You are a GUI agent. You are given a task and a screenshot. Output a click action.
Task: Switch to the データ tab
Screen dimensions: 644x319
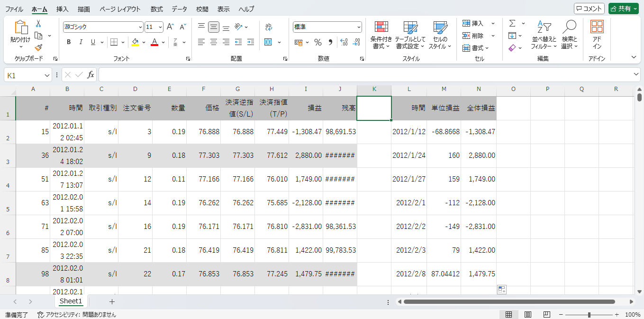(179, 9)
